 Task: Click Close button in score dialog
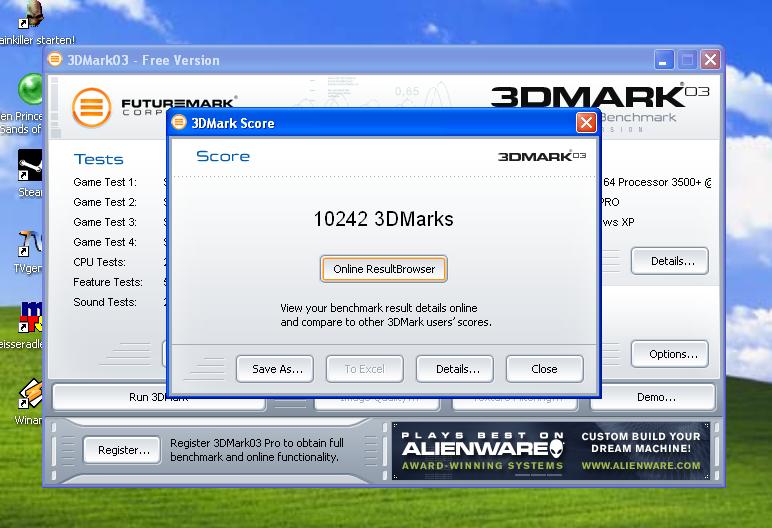pyautogui.click(x=545, y=369)
